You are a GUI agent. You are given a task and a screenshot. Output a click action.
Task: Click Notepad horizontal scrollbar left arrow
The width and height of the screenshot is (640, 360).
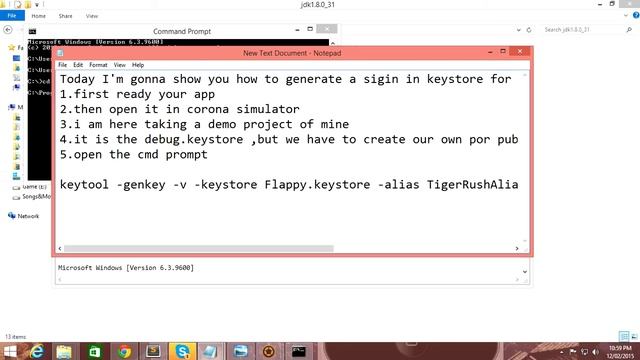point(60,249)
